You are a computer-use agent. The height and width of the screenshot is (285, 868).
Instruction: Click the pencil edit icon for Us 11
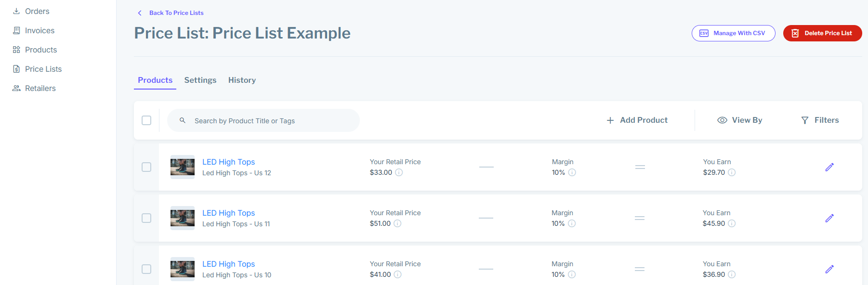pyautogui.click(x=829, y=218)
